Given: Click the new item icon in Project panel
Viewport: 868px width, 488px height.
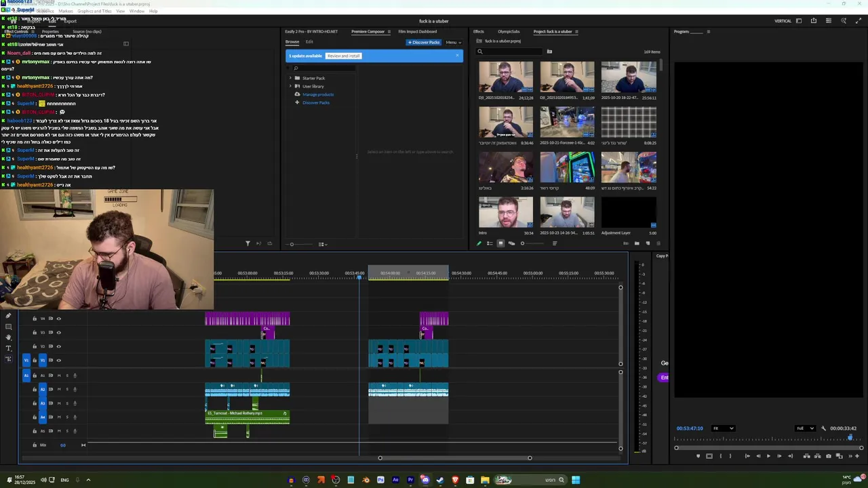Looking at the screenshot, I should pos(648,243).
